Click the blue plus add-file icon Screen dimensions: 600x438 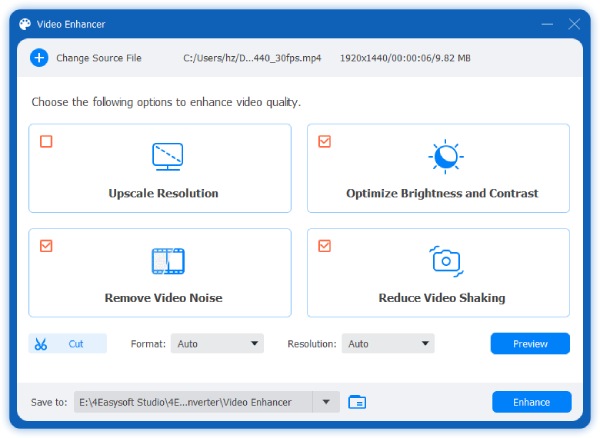coord(39,58)
